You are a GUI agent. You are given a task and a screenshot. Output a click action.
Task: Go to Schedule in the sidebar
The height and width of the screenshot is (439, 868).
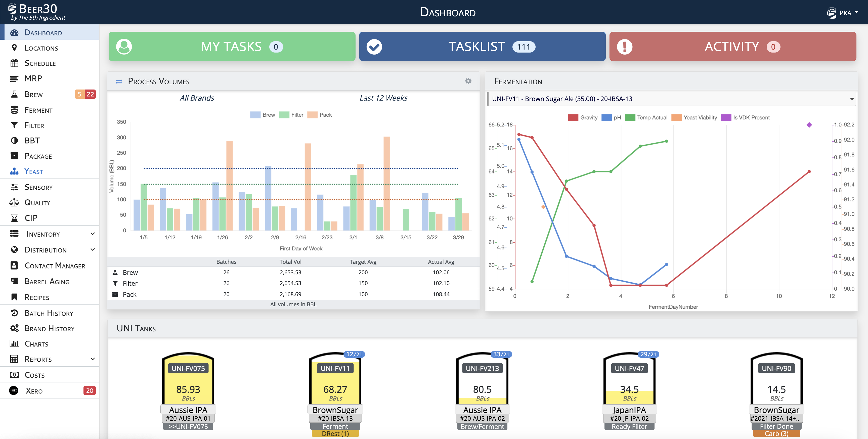(x=40, y=63)
